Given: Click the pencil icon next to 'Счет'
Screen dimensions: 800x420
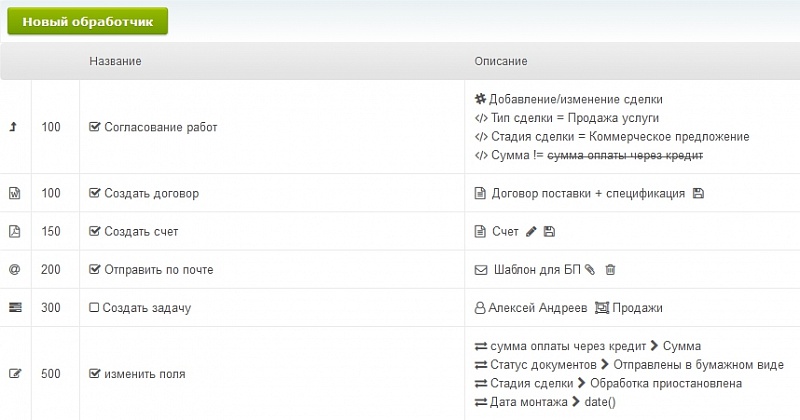Looking at the screenshot, I should click(531, 231).
